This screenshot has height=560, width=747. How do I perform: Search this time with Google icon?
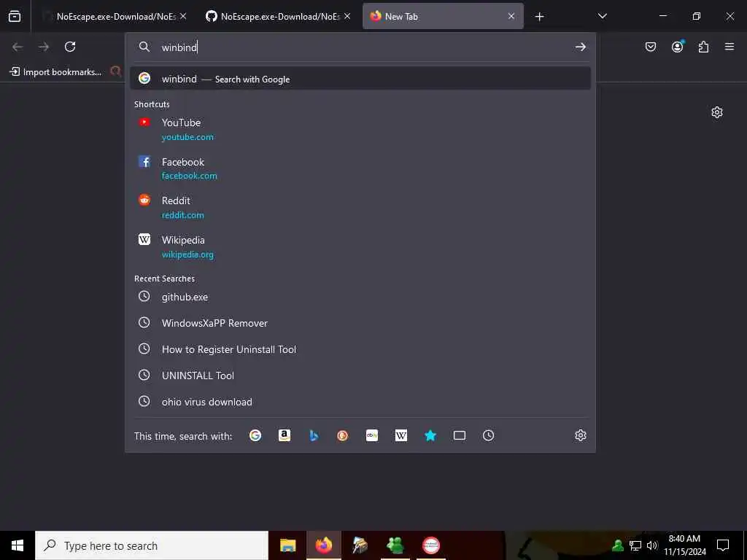click(255, 436)
